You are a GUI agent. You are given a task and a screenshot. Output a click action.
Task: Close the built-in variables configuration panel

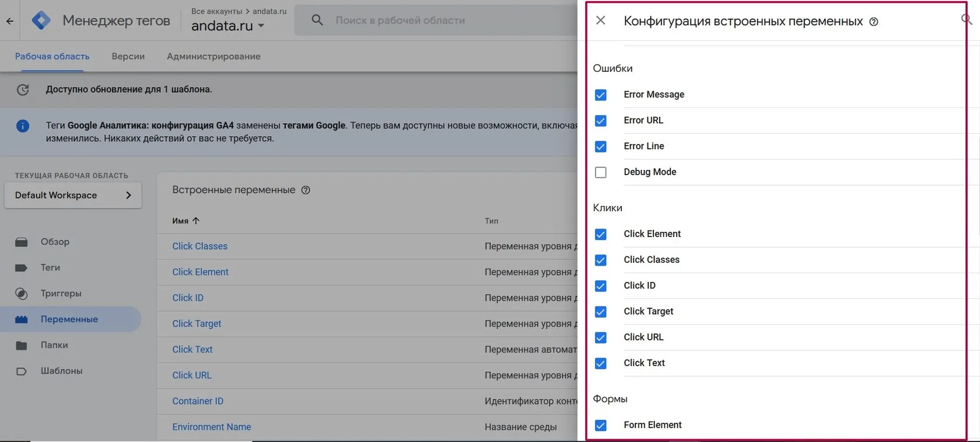click(600, 20)
